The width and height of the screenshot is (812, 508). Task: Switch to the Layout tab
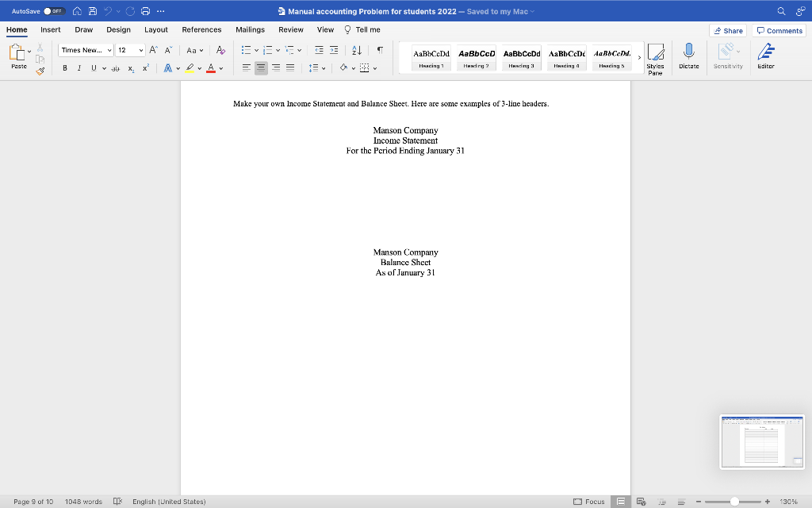point(156,29)
